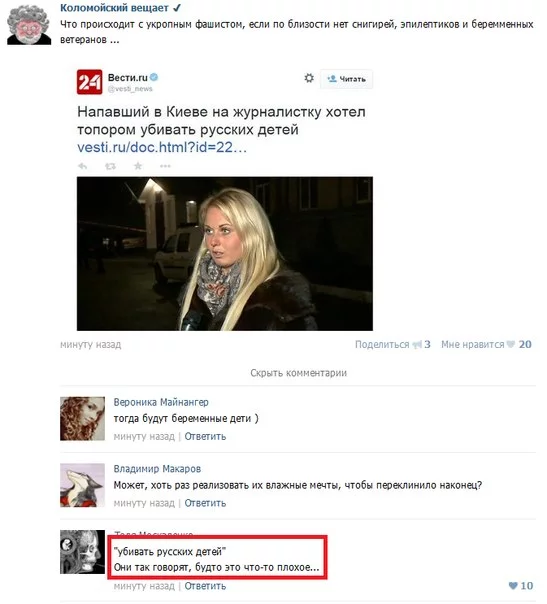Click Вероника Майнангер's avatar picture
This screenshot has width=547, height=604.
[x=82, y=419]
